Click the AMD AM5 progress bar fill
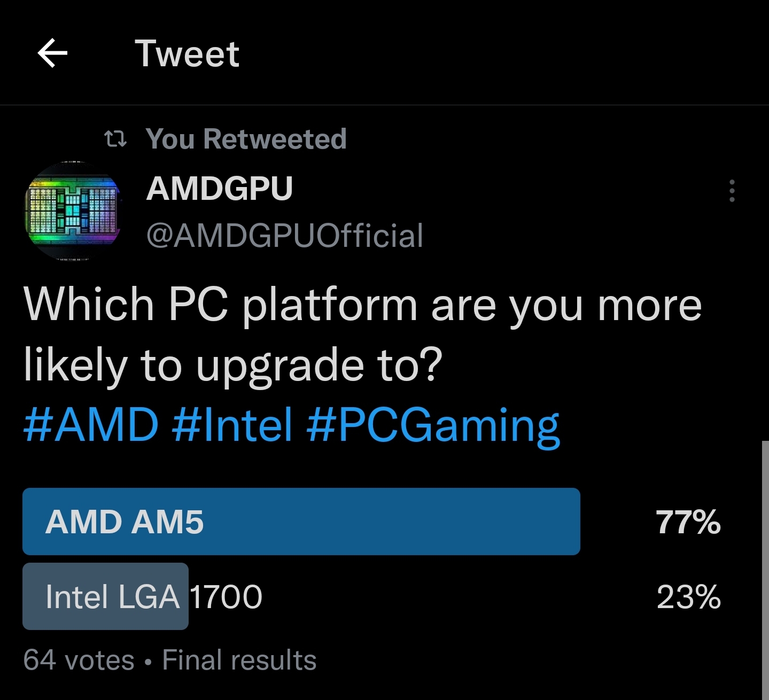Image resolution: width=769 pixels, height=700 pixels. pos(301,522)
